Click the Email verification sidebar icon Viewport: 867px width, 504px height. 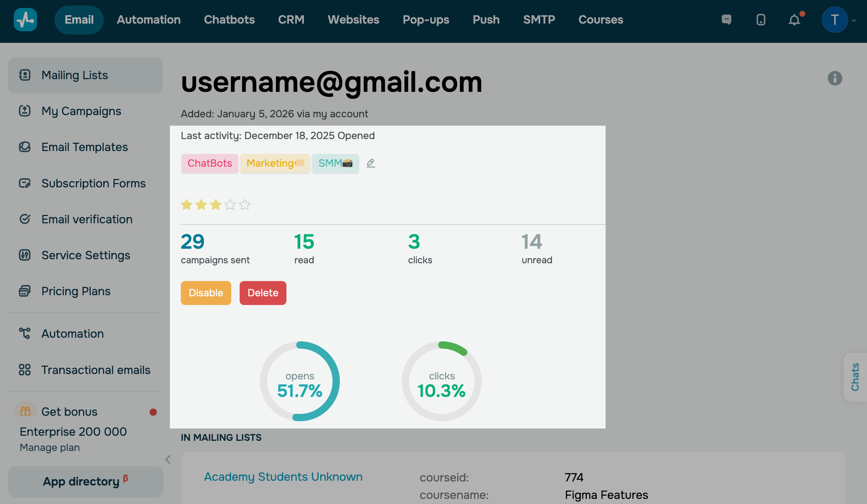pyautogui.click(x=25, y=219)
